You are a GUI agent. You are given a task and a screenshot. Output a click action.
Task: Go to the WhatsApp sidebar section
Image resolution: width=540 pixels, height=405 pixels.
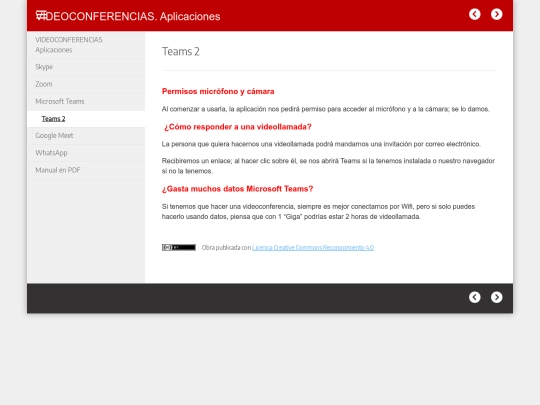[x=86, y=153]
